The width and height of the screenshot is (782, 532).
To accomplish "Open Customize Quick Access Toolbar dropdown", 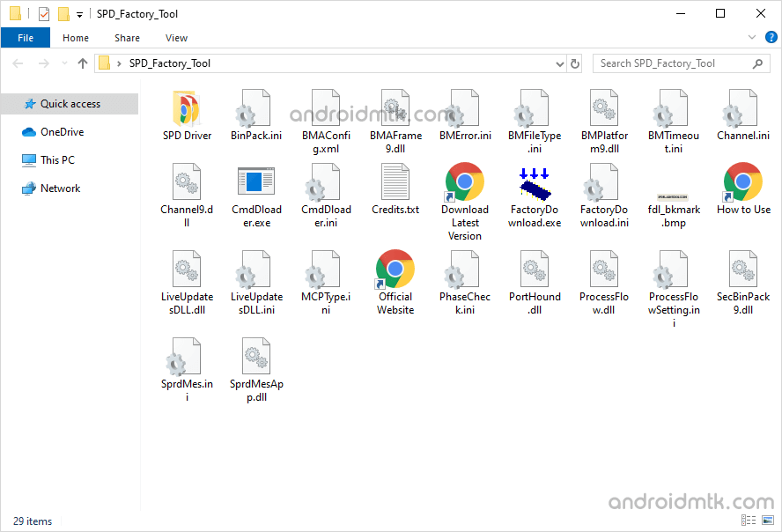I will click(x=79, y=14).
